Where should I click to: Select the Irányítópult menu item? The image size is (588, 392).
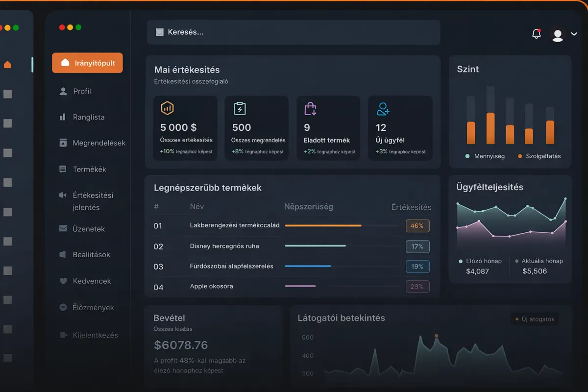pyautogui.click(x=87, y=63)
